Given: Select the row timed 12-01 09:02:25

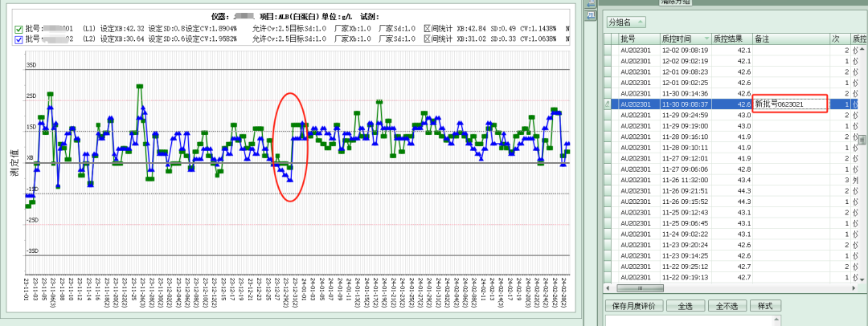Looking at the screenshot, I should click(731, 83).
